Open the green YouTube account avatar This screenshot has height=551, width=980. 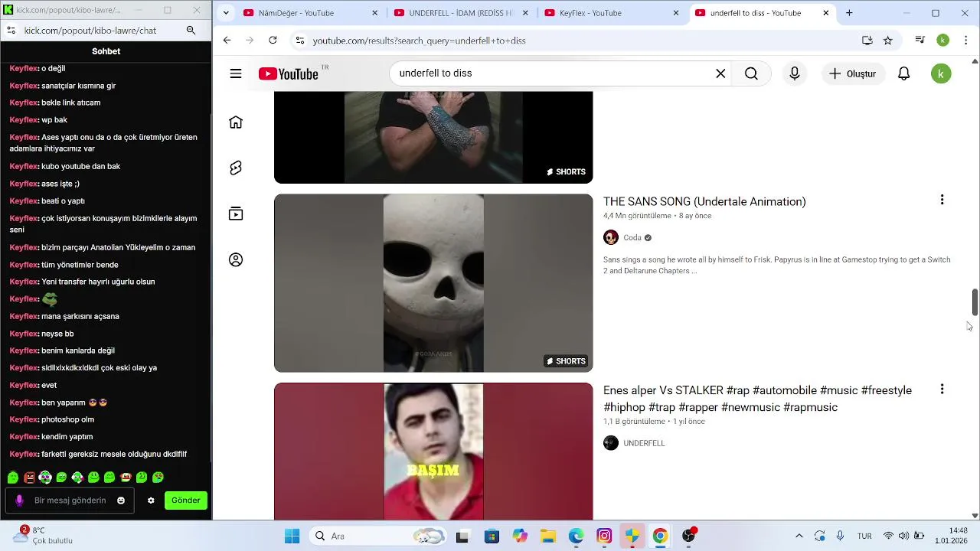pyautogui.click(x=941, y=73)
